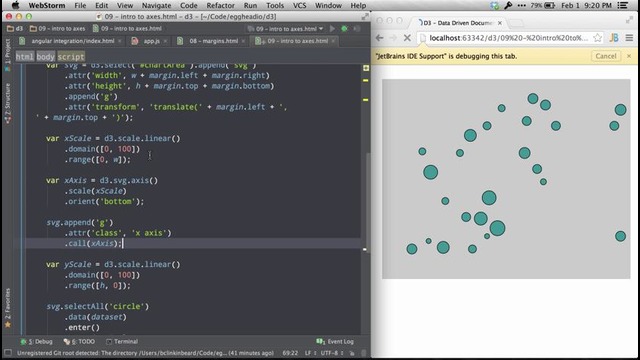Dismiss the debugging infobar with X
Viewport: 640px width, 360px height.
click(x=629, y=56)
